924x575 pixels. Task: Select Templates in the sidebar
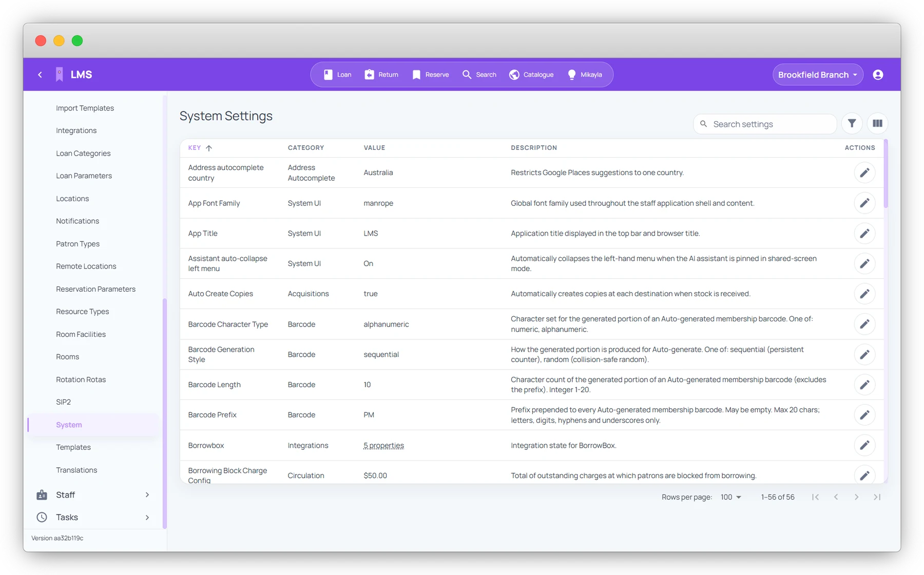(x=73, y=447)
